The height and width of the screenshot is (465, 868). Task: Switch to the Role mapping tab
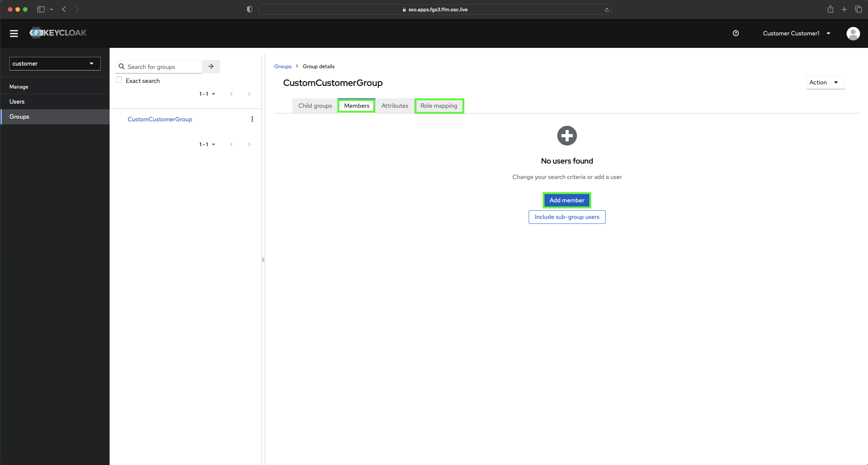coord(439,106)
